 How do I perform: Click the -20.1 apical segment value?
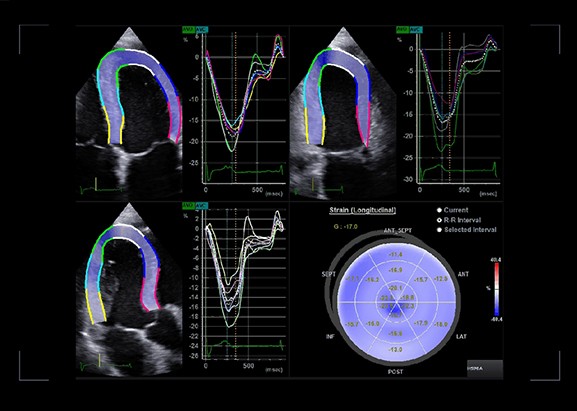click(396, 288)
